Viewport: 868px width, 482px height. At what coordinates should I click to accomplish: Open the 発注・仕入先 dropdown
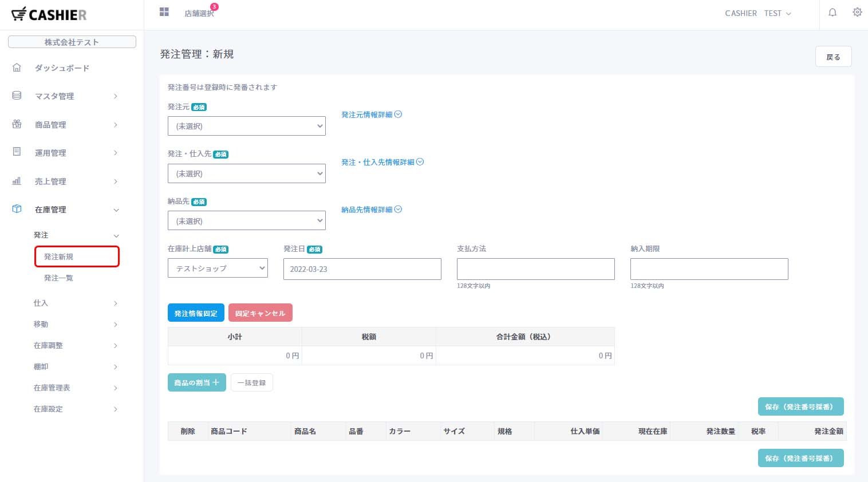coord(247,173)
